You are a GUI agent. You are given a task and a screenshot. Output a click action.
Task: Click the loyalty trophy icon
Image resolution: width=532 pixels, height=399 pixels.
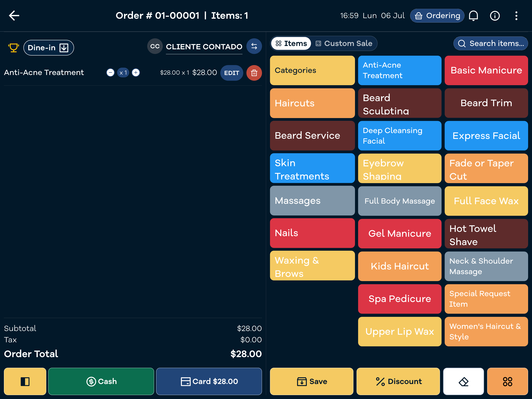pyautogui.click(x=13, y=48)
